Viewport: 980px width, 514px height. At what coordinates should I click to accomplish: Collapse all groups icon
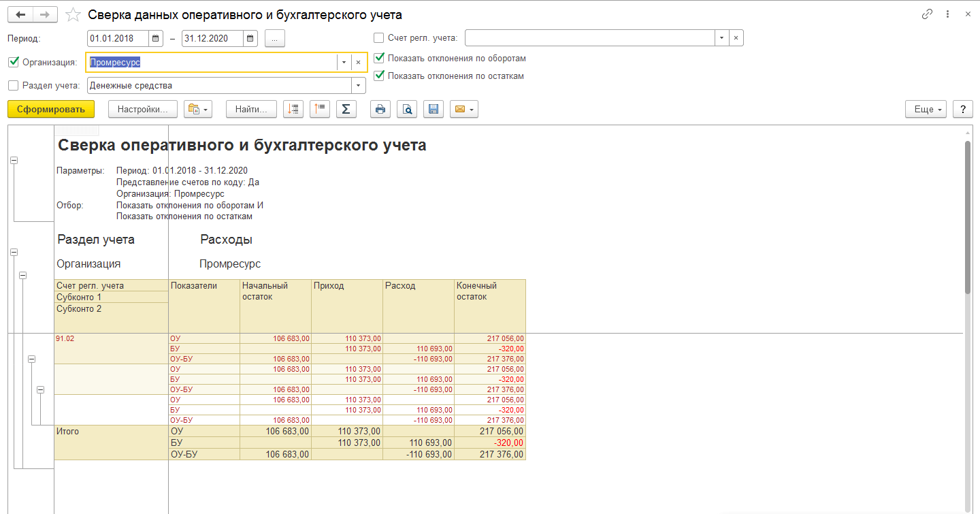coord(319,110)
